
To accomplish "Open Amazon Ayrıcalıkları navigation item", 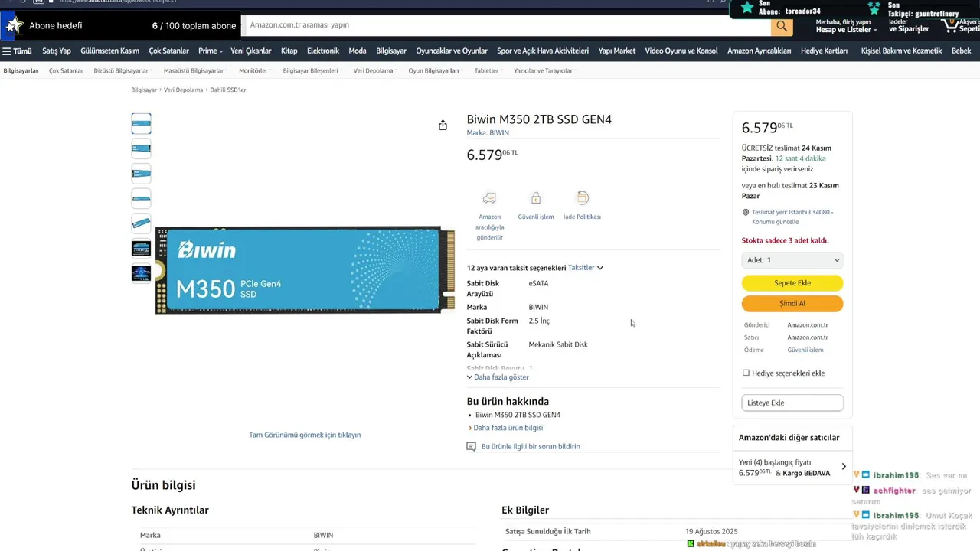I will [x=759, y=51].
